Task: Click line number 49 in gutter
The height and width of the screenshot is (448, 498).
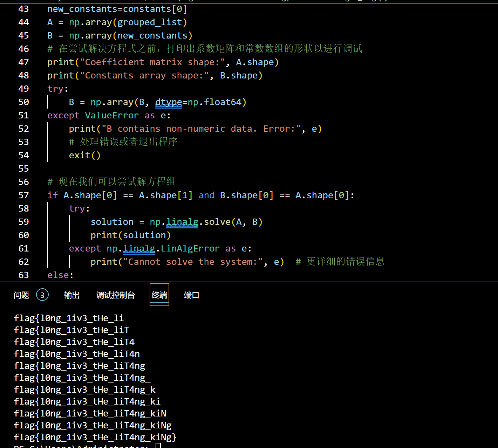Action: point(23,89)
